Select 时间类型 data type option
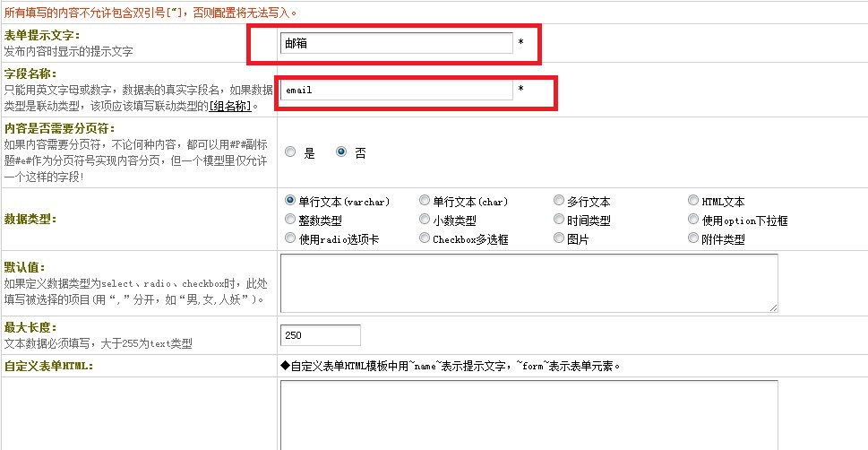 (x=559, y=220)
